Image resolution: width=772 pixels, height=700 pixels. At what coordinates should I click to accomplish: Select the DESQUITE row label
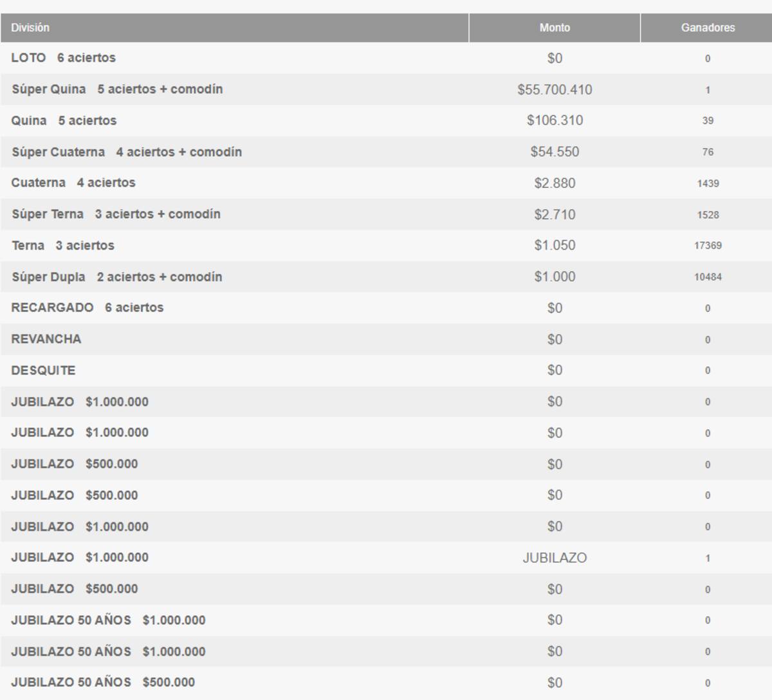click(x=43, y=371)
